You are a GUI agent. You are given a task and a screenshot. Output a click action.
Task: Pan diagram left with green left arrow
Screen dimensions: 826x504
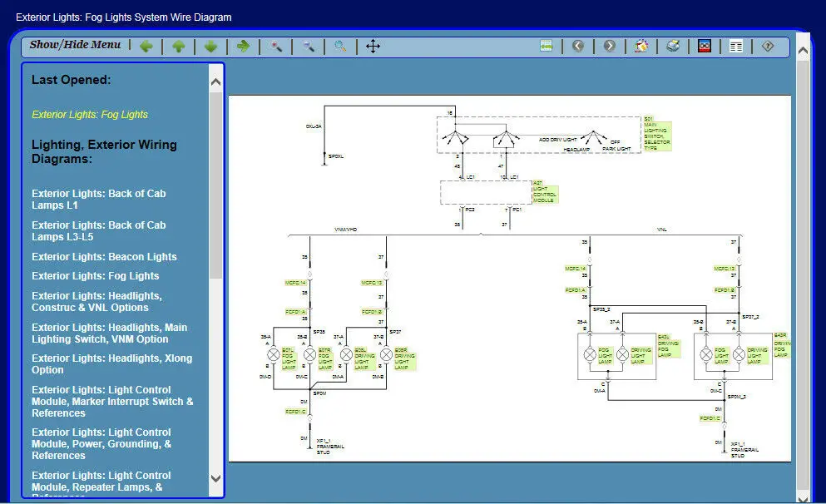point(146,47)
